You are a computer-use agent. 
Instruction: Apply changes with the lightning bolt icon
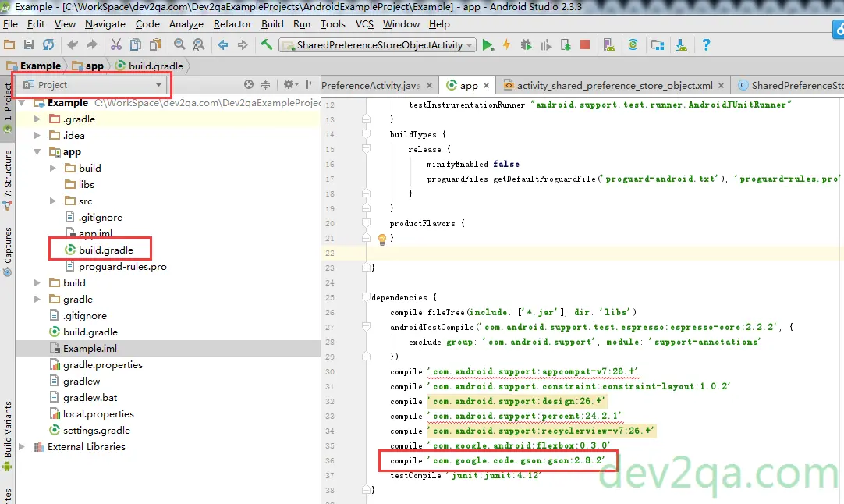click(x=506, y=44)
